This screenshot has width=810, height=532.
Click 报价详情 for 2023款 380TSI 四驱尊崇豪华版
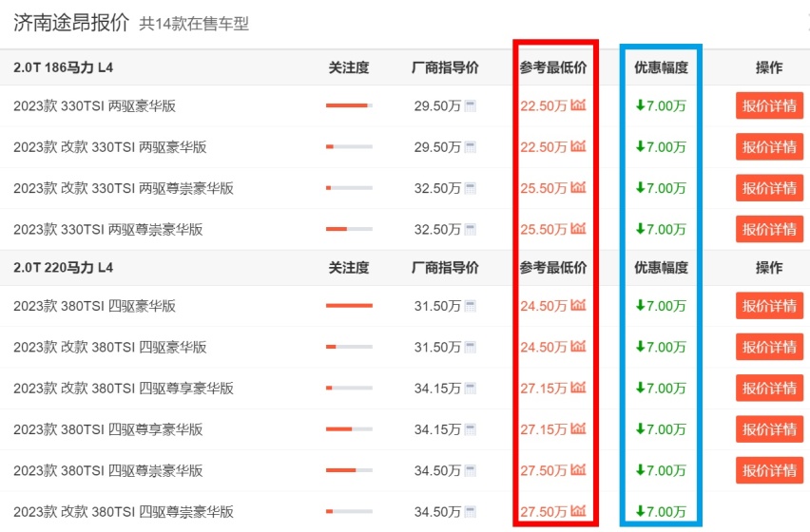point(769,470)
